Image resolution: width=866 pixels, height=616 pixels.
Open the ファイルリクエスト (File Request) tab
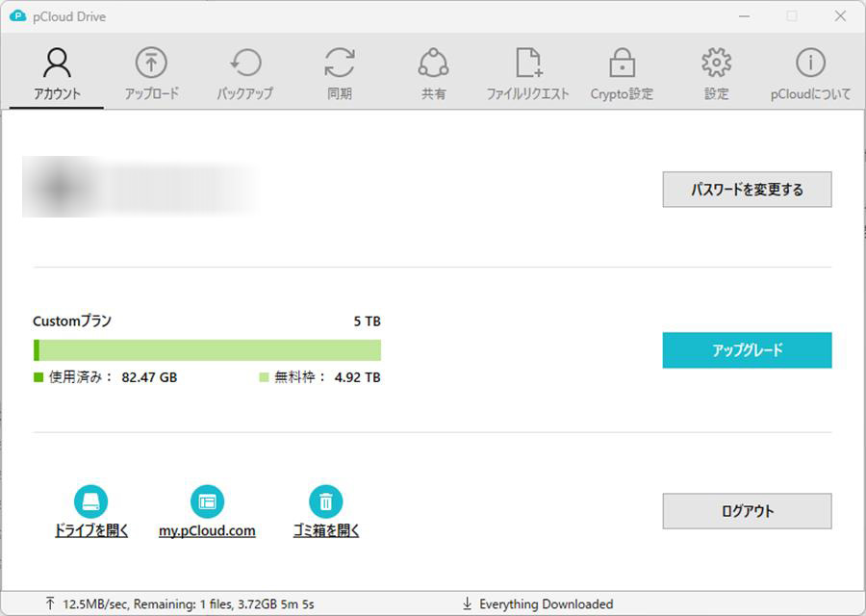pos(527,74)
